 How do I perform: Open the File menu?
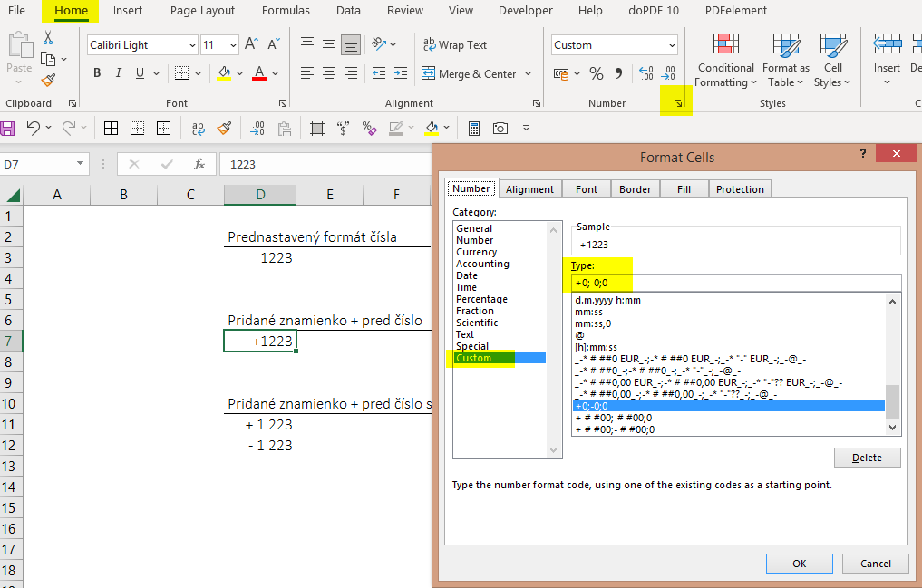point(16,11)
